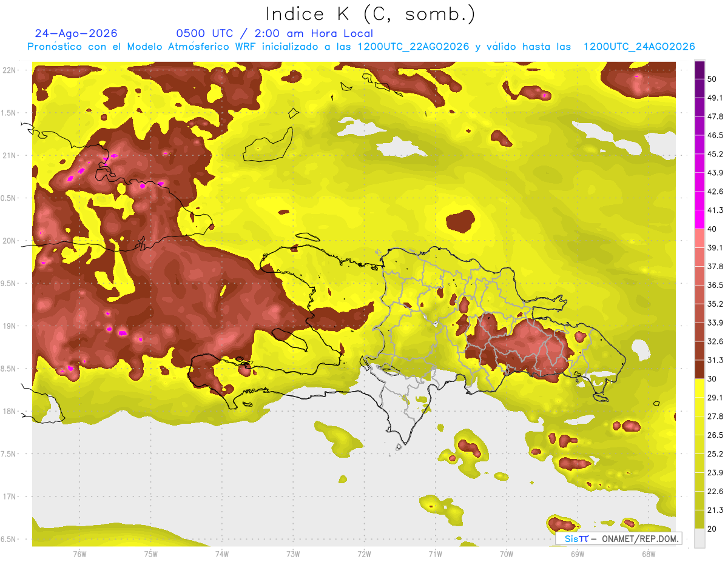This screenshot has width=728, height=562.
Task: Click the "SisTT - ONAMET/REP.DOM." label
Action: click(x=619, y=538)
